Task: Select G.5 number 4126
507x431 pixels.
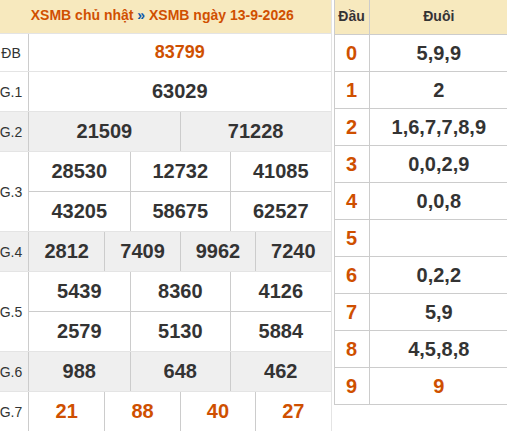Action: pyautogui.click(x=281, y=291)
